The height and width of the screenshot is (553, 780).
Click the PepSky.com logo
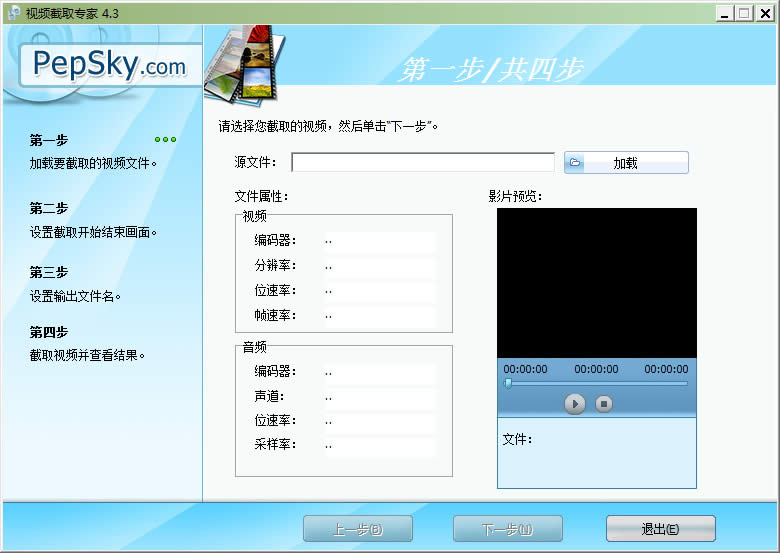coord(109,65)
